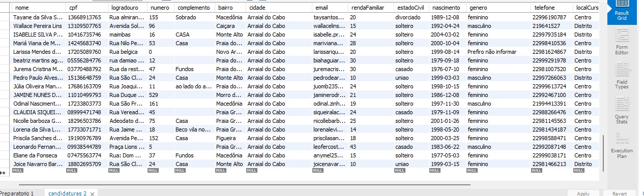This screenshot has width=644, height=196.
Task: Close the candidaturas 2 result tab
Action: (93, 193)
